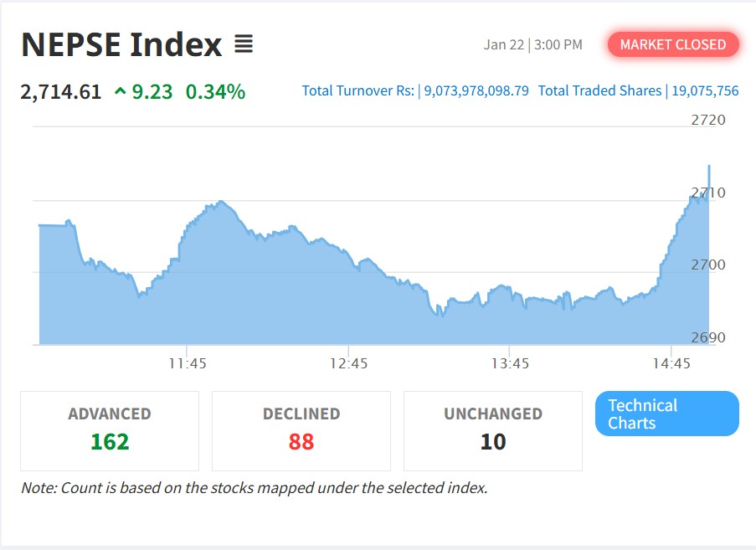Open the NEPSE Index hamburger menu
Image resolution: width=756 pixels, height=550 pixels.
pos(244,44)
